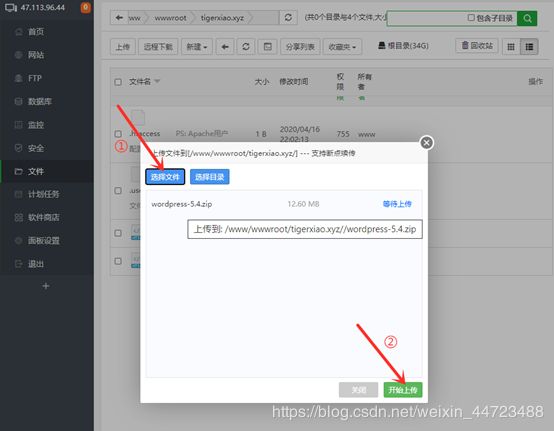Tick the fourth file row checkbox
This screenshot has height=431, width=554.
118,261
